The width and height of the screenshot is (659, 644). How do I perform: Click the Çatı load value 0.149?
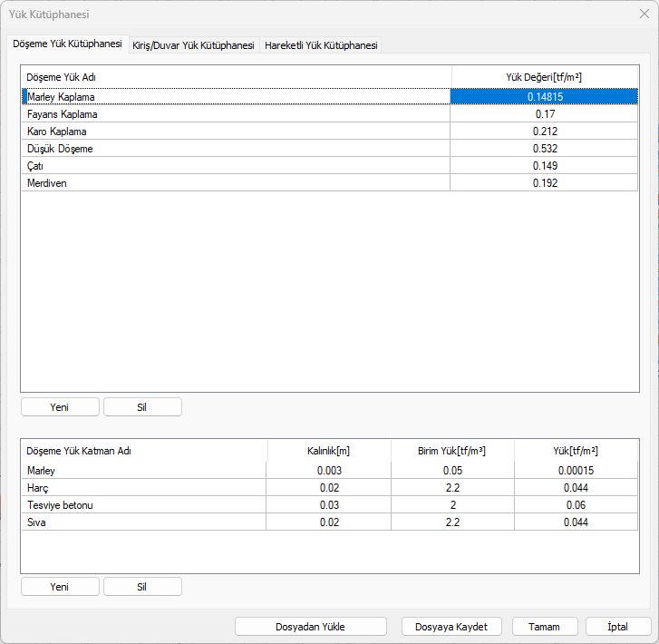[x=544, y=166]
